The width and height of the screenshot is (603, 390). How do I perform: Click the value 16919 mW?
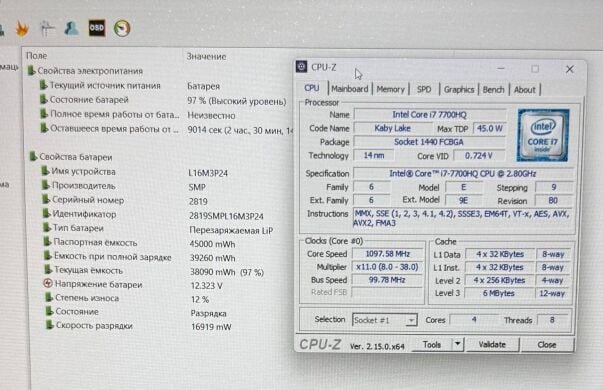click(x=211, y=327)
